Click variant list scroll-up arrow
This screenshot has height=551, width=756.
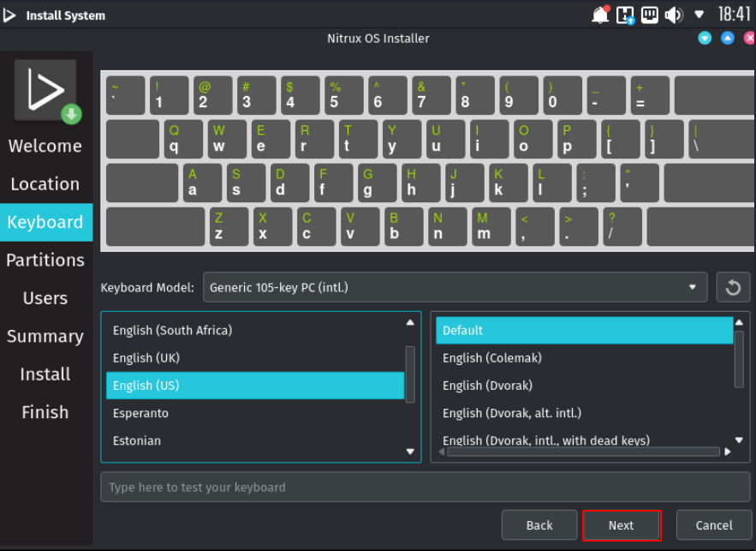pos(739,322)
